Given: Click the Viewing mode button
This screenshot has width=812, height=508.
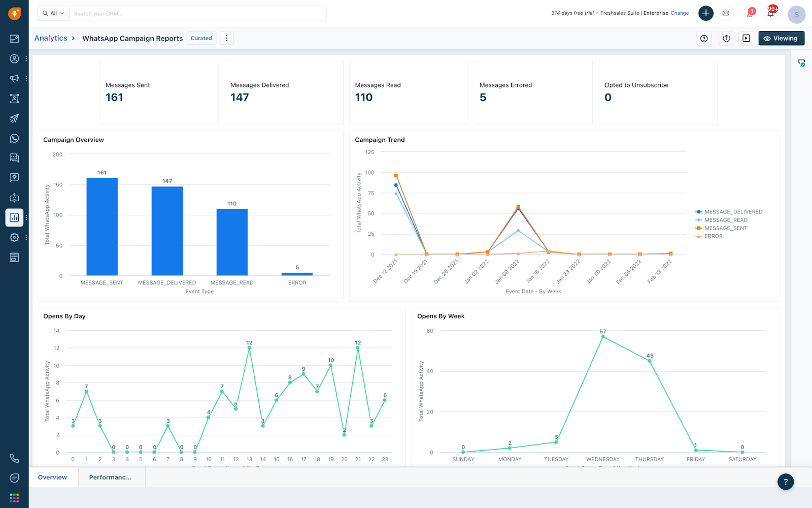Looking at the screenshot, I should point(781,39).
